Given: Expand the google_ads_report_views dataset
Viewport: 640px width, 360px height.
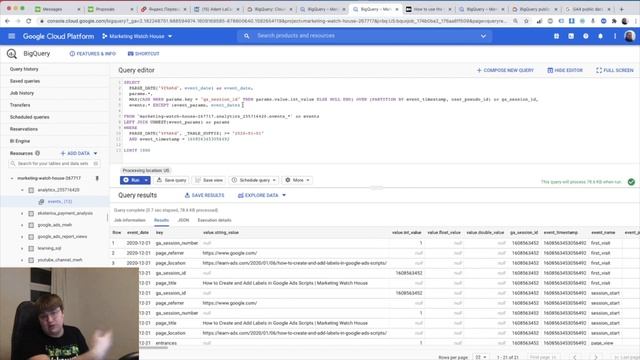Looking at the screenshot, I should coord(22,237).
